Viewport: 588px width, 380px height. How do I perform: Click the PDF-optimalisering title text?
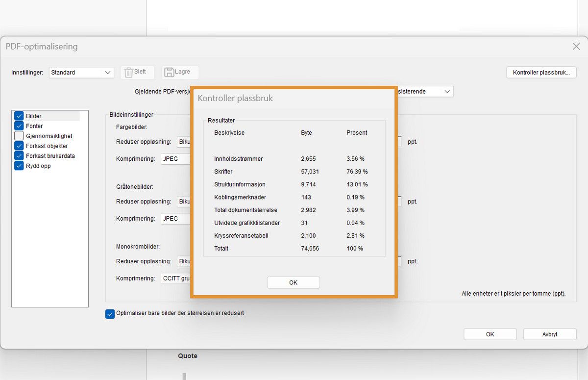point(42,47)
